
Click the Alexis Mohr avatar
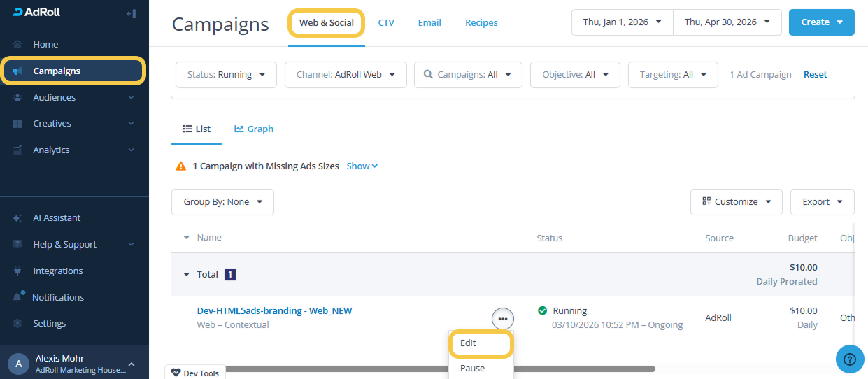(x=18, y=364)
